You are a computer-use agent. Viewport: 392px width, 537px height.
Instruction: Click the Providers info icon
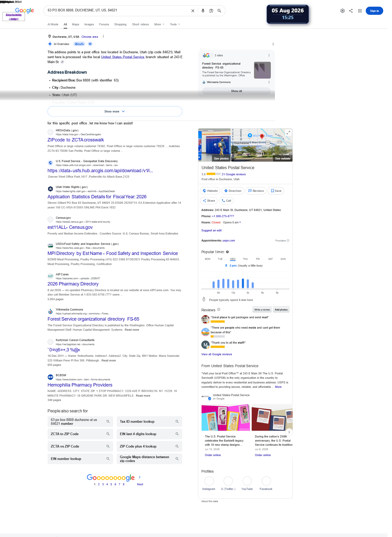[x=288, y=240]
